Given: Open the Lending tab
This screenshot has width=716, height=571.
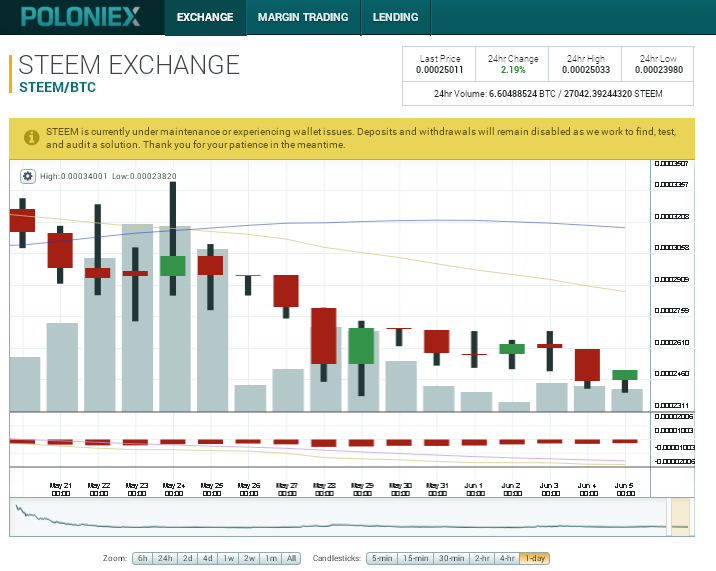Looking at the screenshot, I should coord(395,17).
